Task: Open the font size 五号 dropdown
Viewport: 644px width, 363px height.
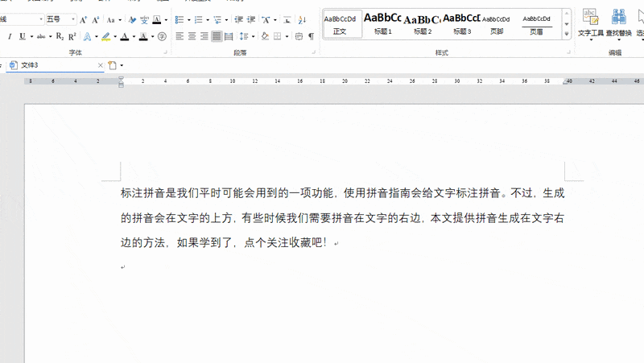Action: point(73,19)
